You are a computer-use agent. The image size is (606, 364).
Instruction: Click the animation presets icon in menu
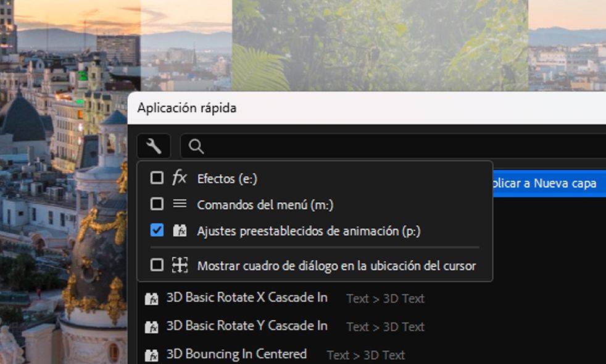tap(180, 231)
